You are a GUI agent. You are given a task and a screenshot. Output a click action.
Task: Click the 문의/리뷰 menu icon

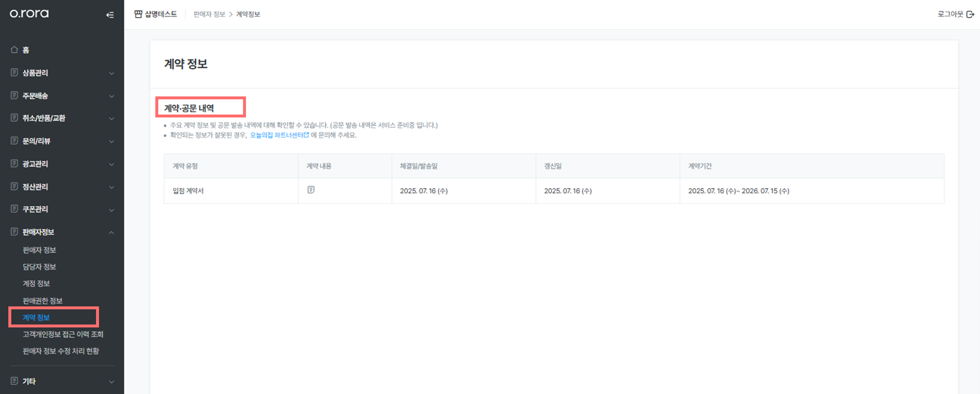(x=14, y=141)
